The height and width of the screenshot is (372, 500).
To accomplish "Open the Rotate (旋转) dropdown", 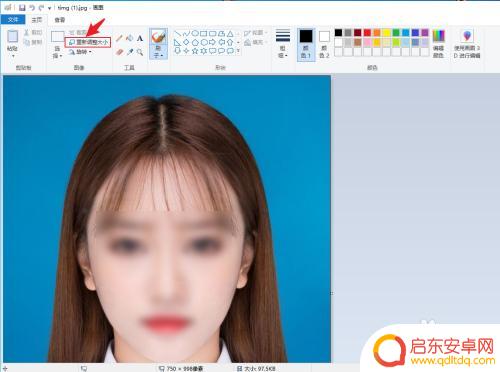I will pos(80,52).
